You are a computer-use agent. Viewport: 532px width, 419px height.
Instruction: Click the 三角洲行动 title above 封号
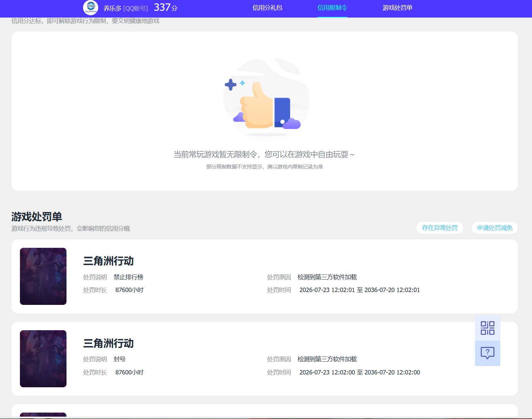click(x=108, y=343)
